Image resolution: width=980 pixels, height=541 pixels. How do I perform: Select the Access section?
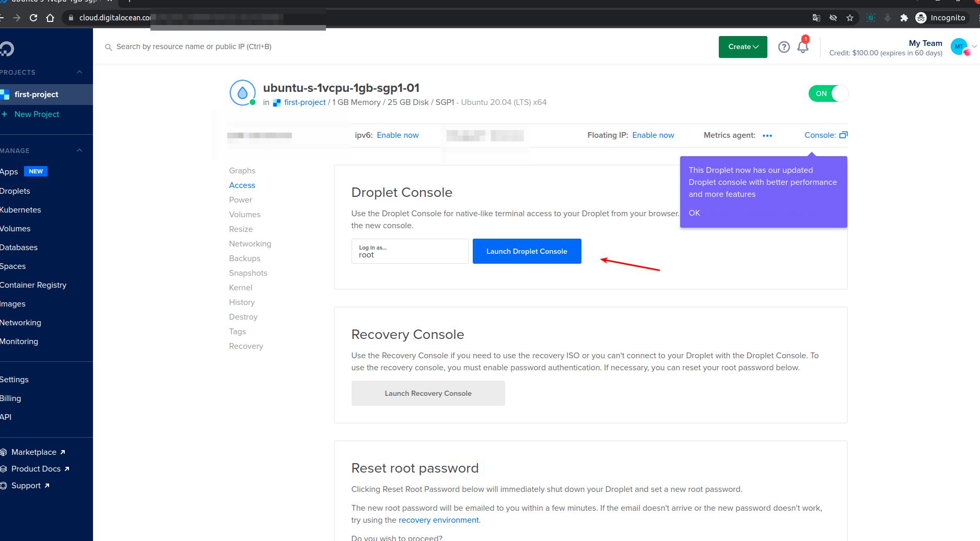[x=242, y=185]
